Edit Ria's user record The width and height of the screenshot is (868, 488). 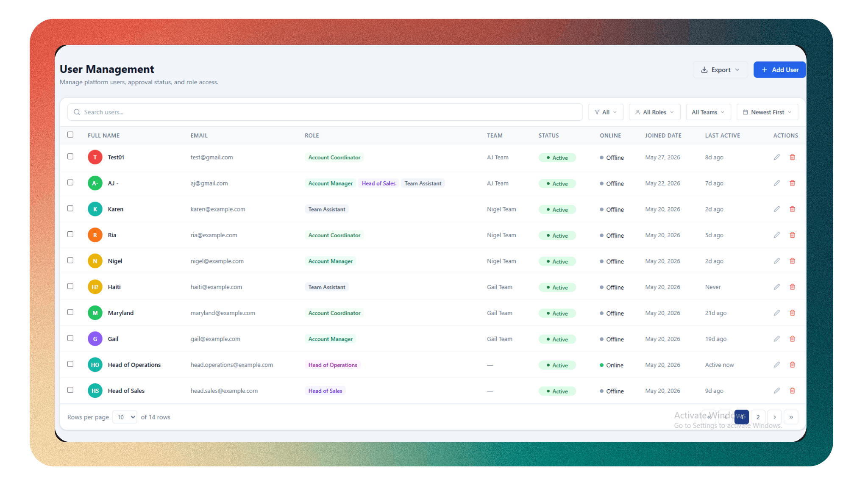click(776, 235)
